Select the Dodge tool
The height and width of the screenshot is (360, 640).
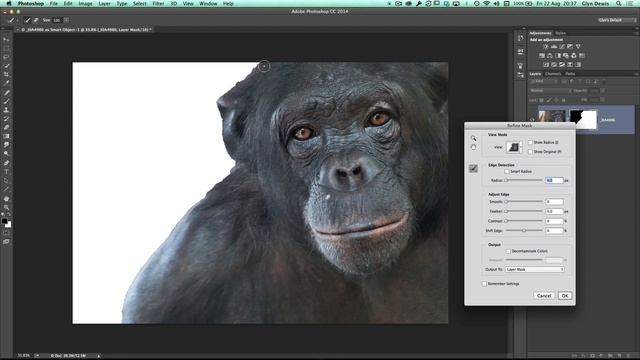(6, 153)
